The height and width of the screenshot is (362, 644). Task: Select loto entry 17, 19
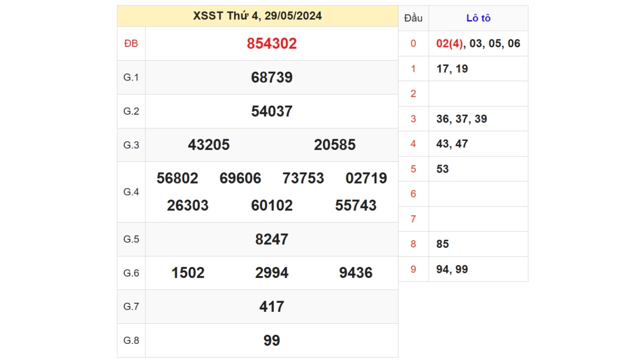pyautogui.click(x=452, y=69)
